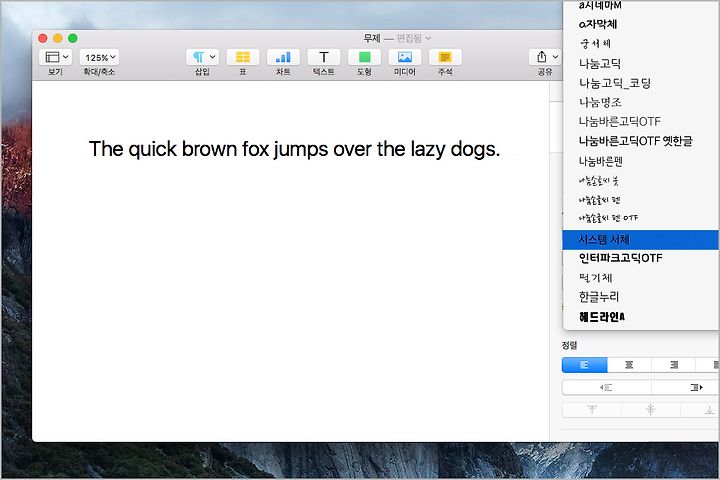Select the 나눔명조 font
This screenshot has height=480, width=720.
tap(600, 102)
